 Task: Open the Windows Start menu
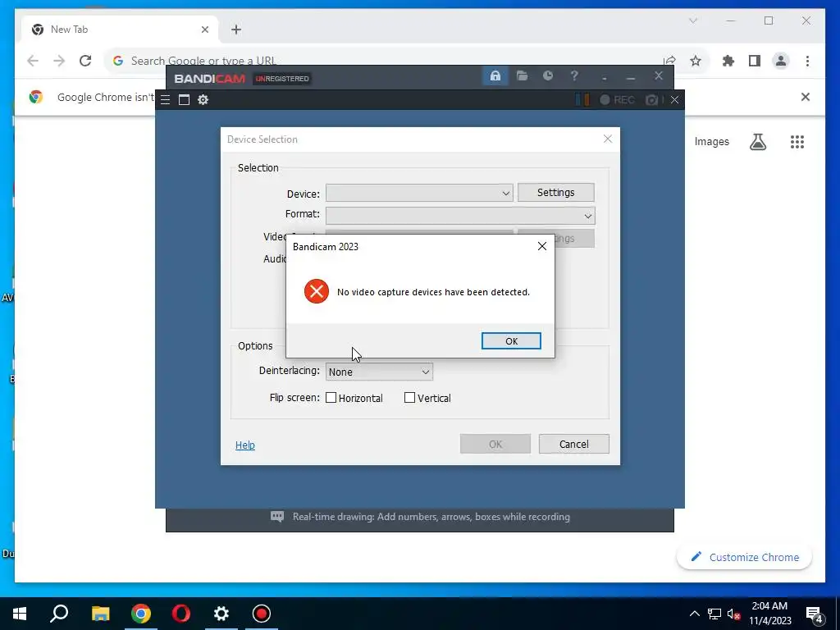[20, 614]
